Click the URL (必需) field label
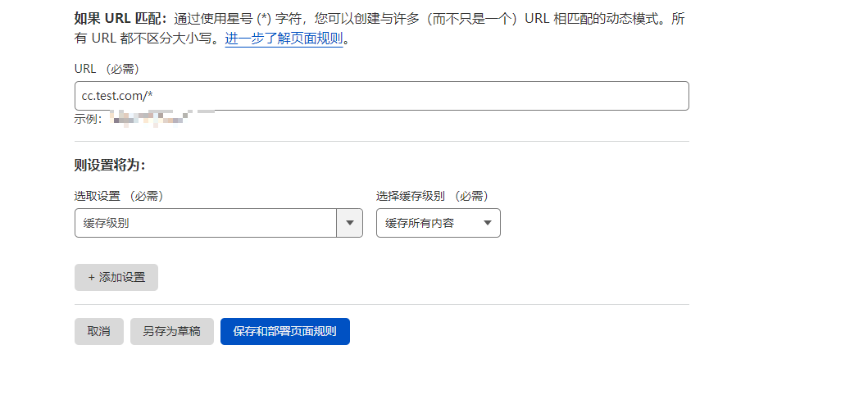Image resolution: width=868 pixels, height=395 pixels. point(107,69)
